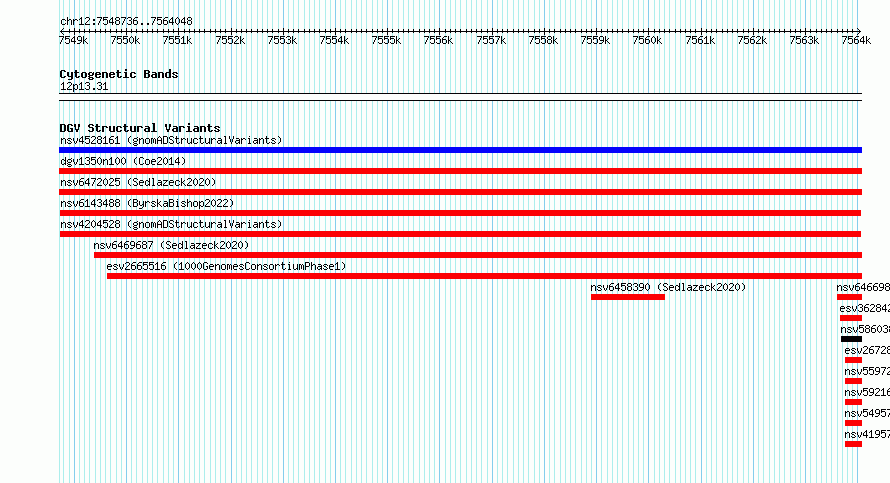Open the nsv646698 variant label
Image resolution: width=890 pixels, height=483 pixels.
pos(863,287)
